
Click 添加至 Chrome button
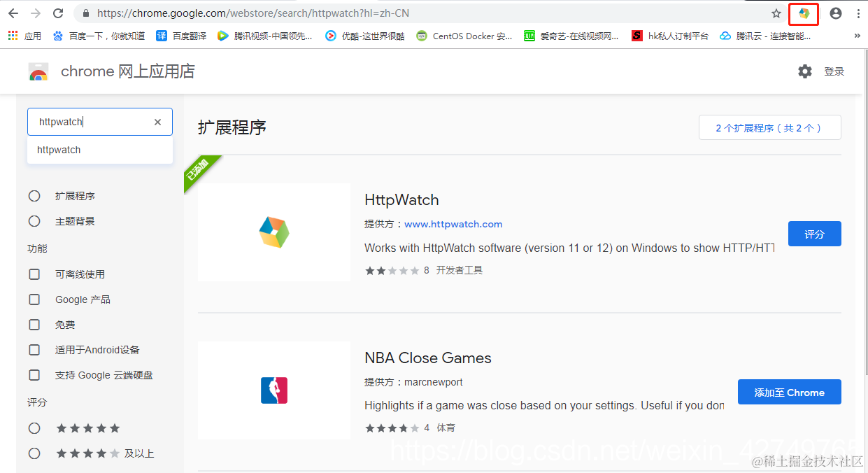(789, 392)
